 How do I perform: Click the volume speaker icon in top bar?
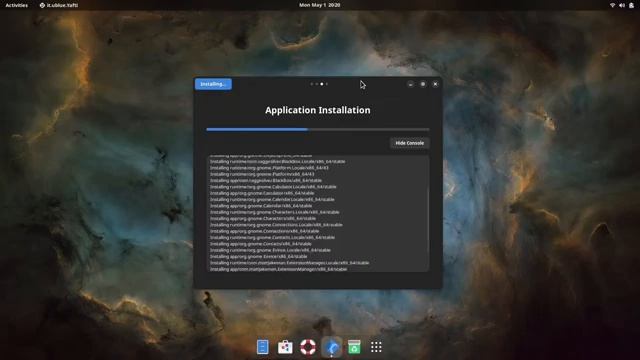tap(622, 5)
